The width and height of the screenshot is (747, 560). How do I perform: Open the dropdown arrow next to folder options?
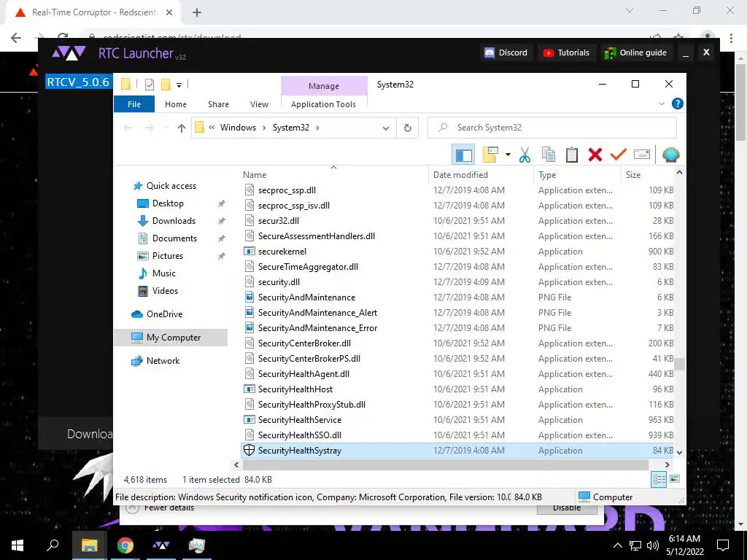[x=508, y=155]
